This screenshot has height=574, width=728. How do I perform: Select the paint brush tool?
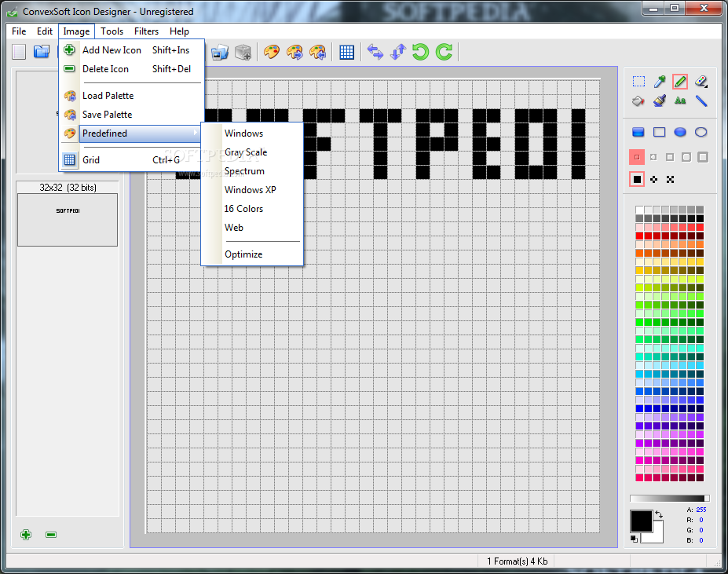pos(660,101)
